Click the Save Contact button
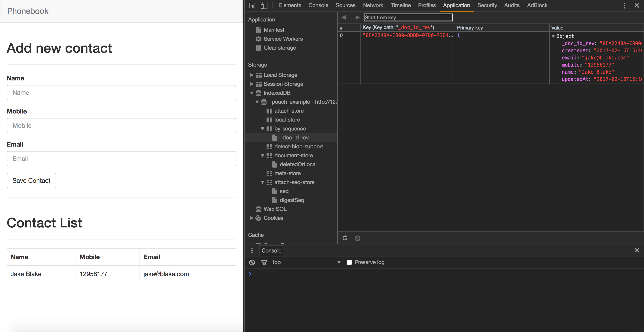 pos(32,180)
